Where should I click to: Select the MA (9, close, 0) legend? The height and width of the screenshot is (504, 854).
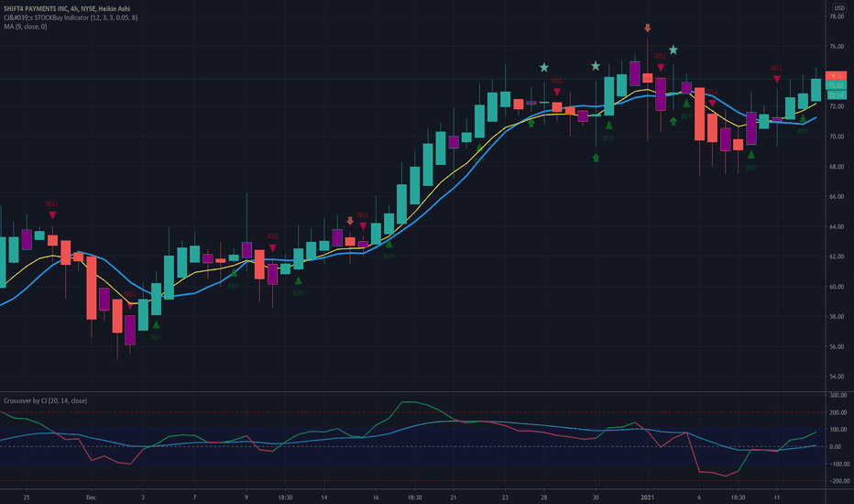(25, 27)
